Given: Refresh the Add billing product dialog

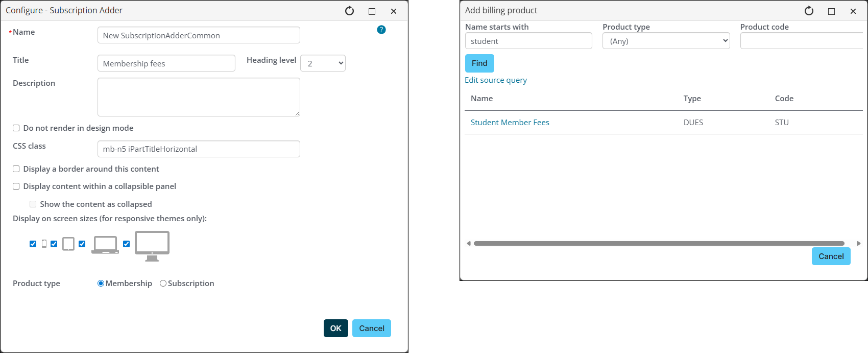Looking at the screenshot, I should point(809,11).
